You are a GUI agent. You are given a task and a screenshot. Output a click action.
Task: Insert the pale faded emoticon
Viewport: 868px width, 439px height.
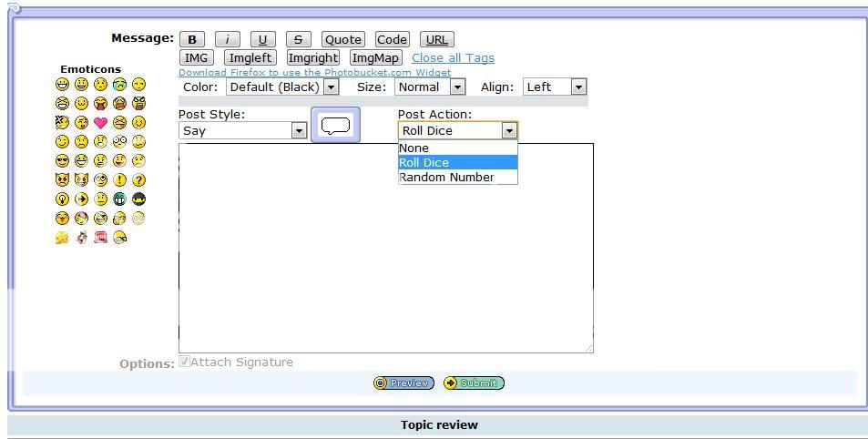click(x=139, y=218)
